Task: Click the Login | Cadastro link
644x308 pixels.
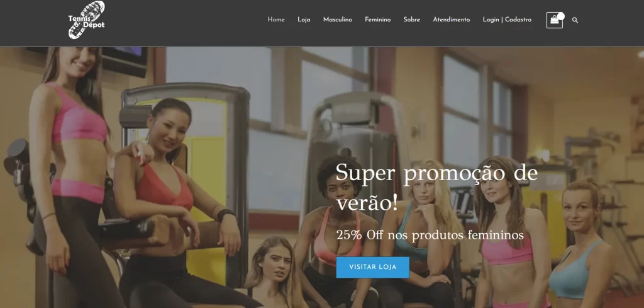Action: pos(507,20)
